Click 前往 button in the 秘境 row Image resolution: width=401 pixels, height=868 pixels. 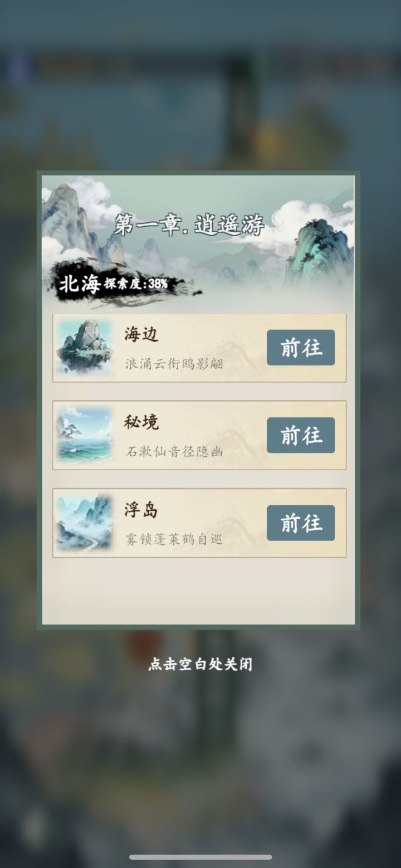301,435
